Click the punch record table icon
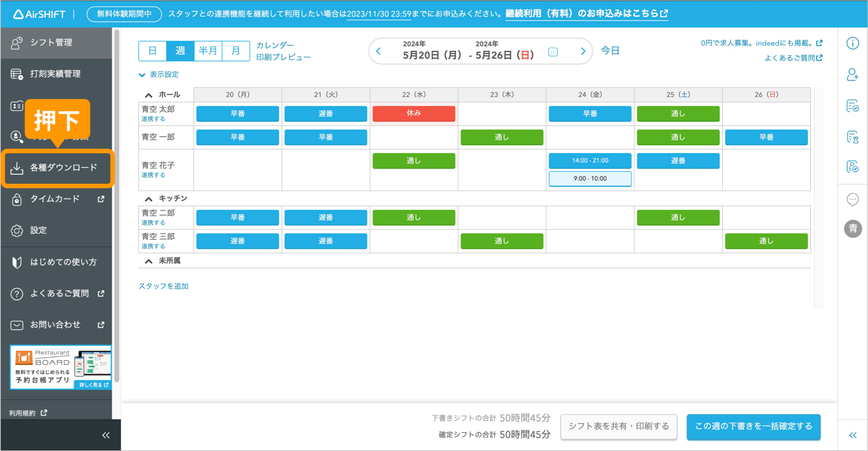The width and height of the screenshot is (868, 451). coord(17,74)
